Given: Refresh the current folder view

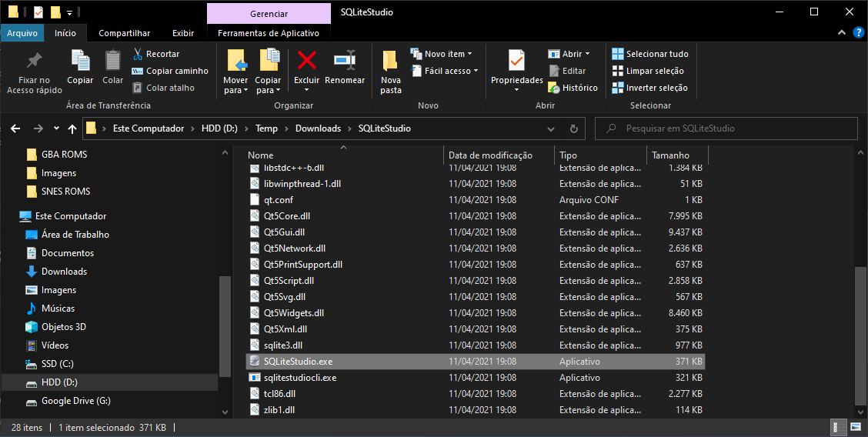Looking at the screenshot, I should [x=574, y=128].
